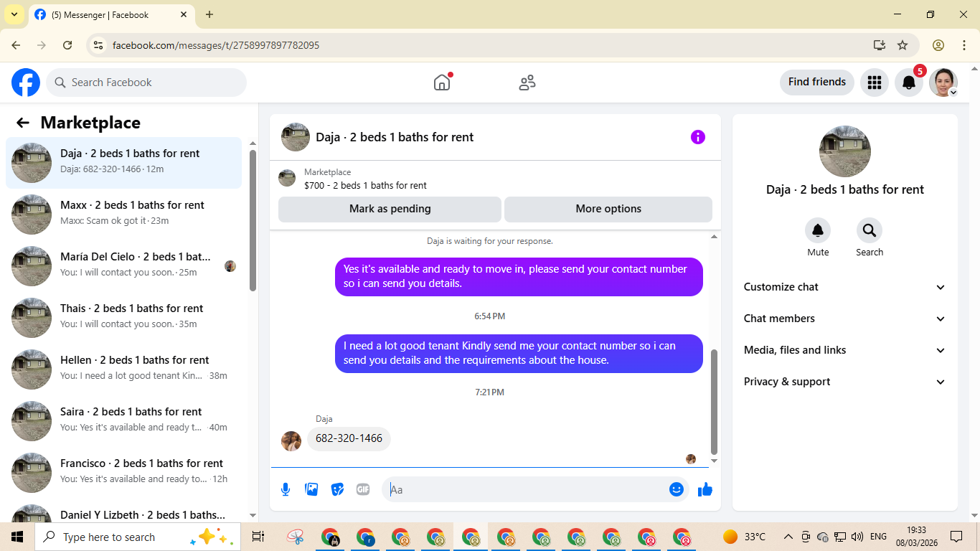Click Windows taskbar search box
The height and width of the screenshot is (551, 980).
click(136, 537)
